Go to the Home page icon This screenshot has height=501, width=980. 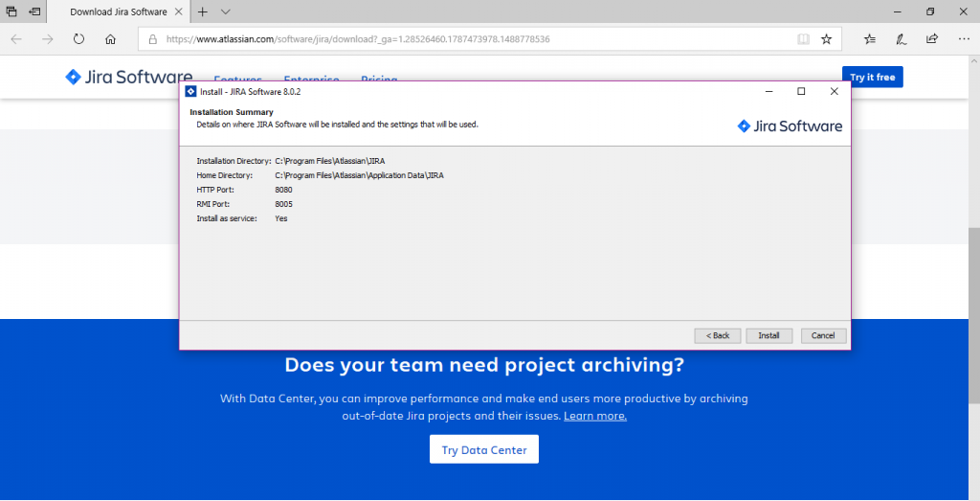[111, 38]
